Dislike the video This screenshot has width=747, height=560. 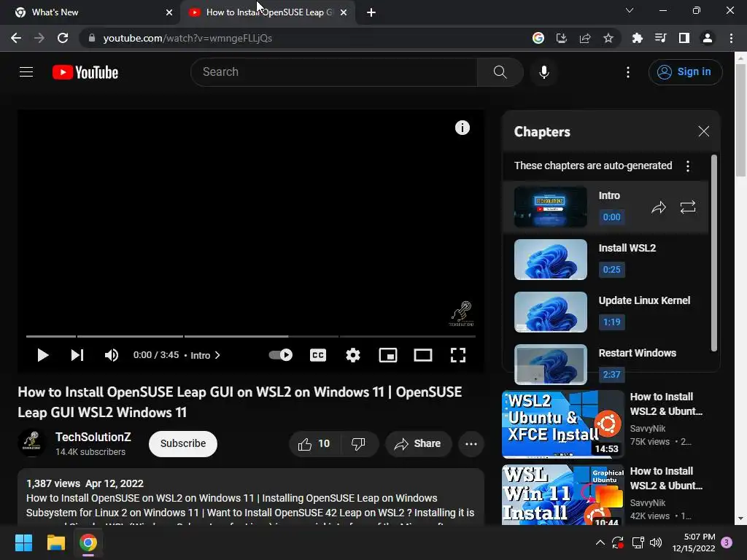[x=359, y=444]
